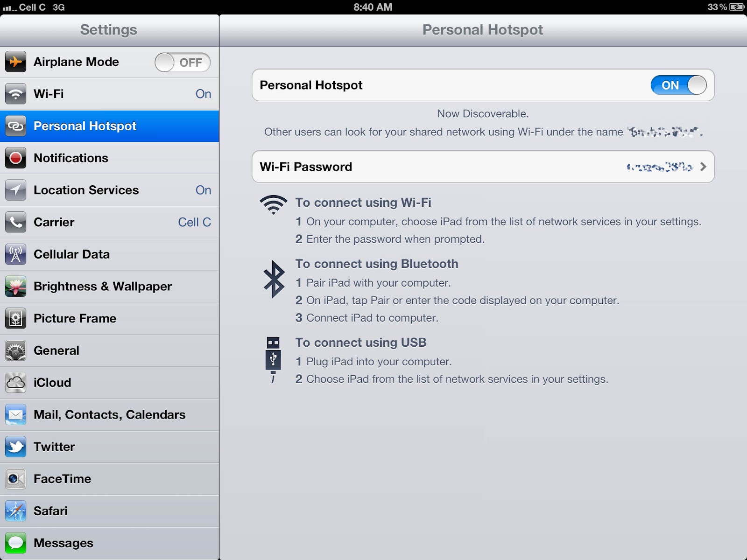Tap the Airplane Mode icon in sidebar
Viewport: 747px width, 560px height.
(15, 62)
